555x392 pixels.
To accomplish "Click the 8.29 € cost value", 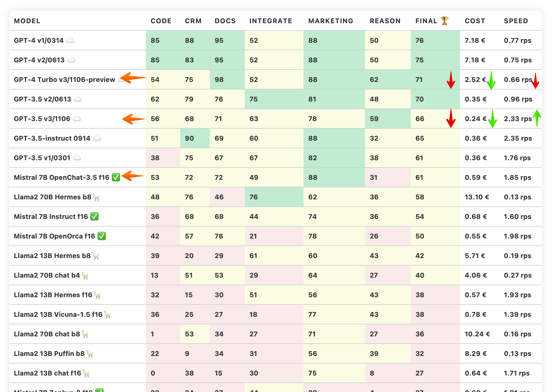I will click(x=476, y=354).
